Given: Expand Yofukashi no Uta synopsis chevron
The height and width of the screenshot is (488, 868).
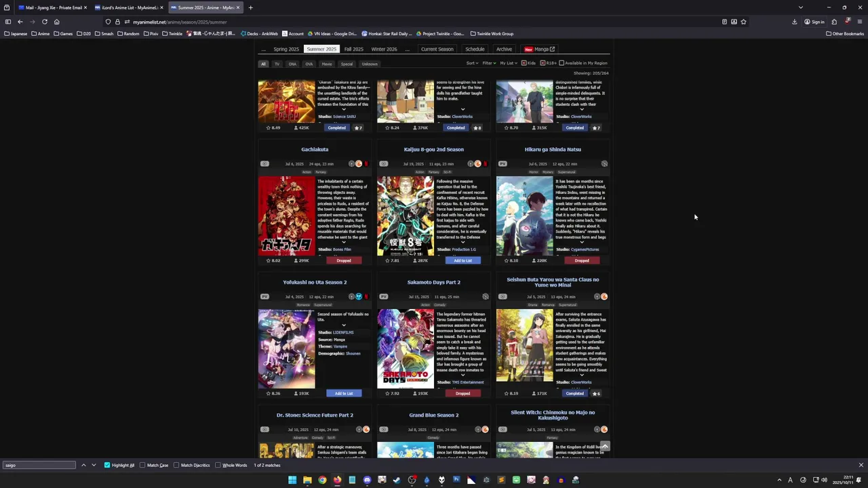Looking at the screenshot, I should [344, 325].
